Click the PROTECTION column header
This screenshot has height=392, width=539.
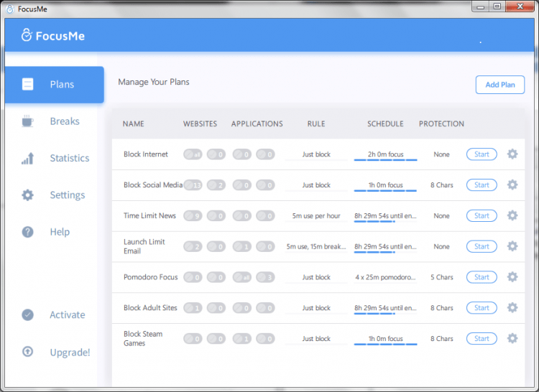[x=441, y=124]
